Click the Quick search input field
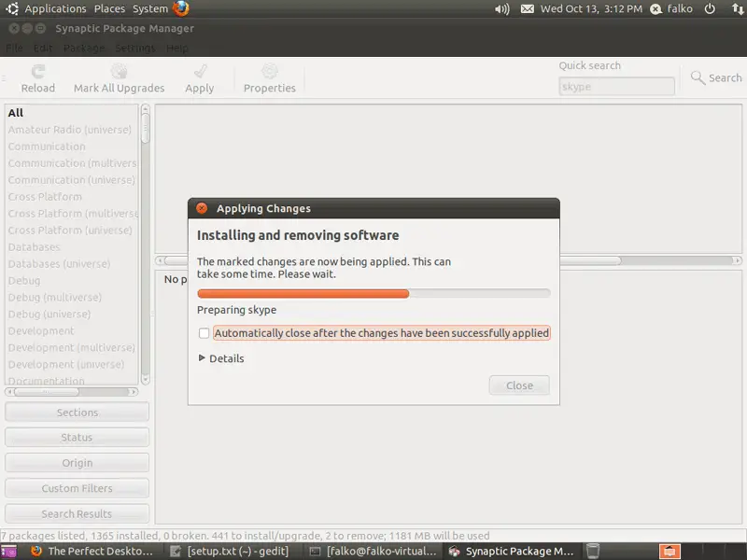The image size is (747, 560). pos(616,87)
